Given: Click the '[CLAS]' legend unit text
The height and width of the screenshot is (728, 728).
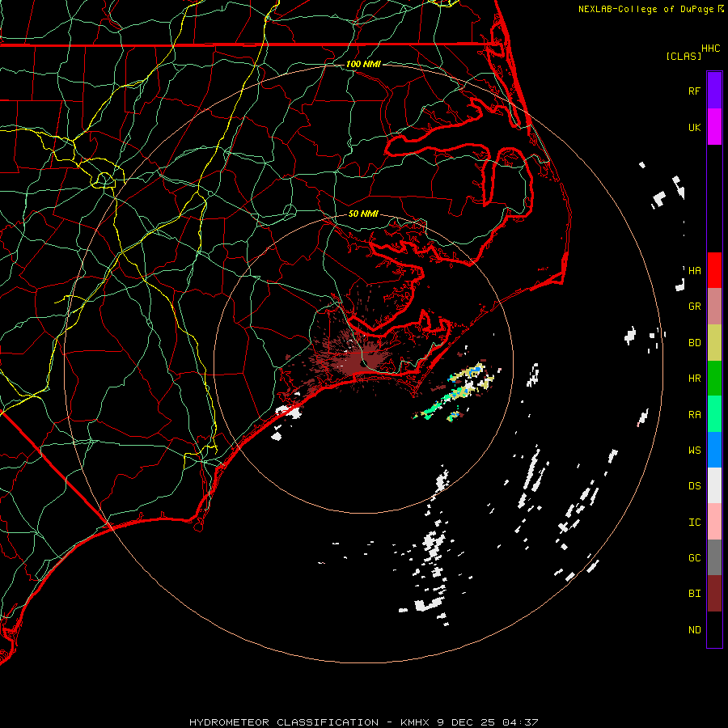Looking at the screenshot, I should tap(684, 56).
